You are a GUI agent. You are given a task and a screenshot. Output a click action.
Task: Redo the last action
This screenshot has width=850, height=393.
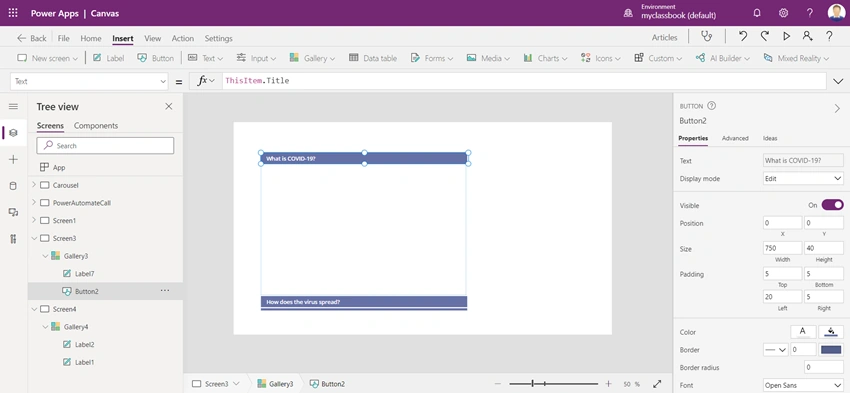(x=764, y=36)
